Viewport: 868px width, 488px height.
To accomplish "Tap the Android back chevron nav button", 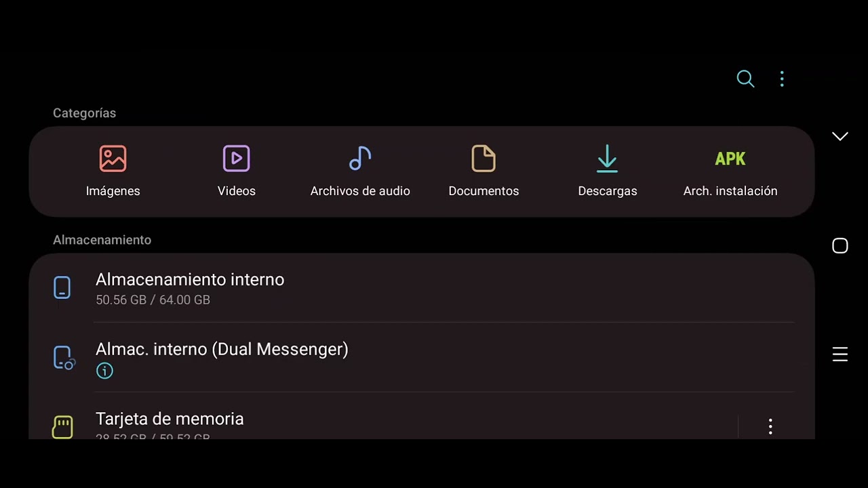I will point(840,136).
